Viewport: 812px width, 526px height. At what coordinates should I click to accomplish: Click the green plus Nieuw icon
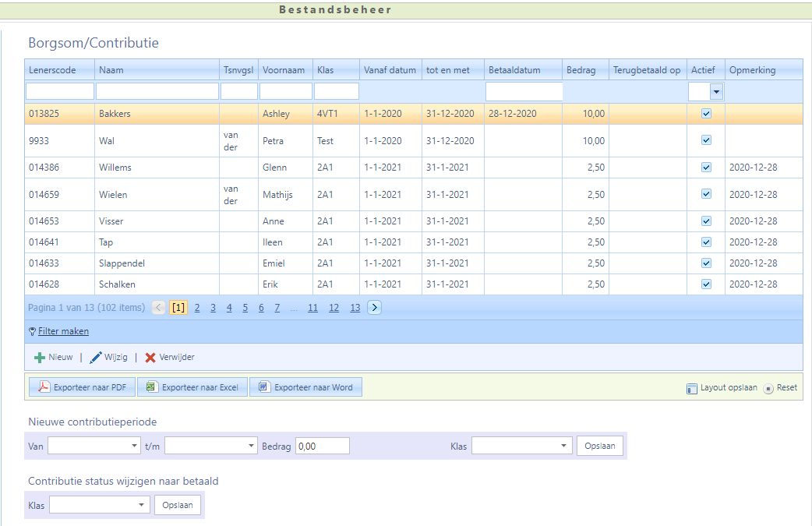click(40, 358)
